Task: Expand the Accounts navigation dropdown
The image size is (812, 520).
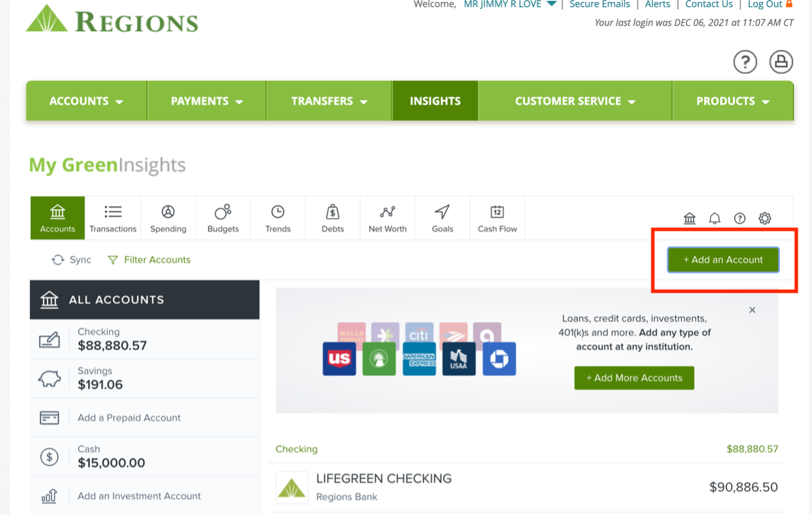Action: point(86,101)
